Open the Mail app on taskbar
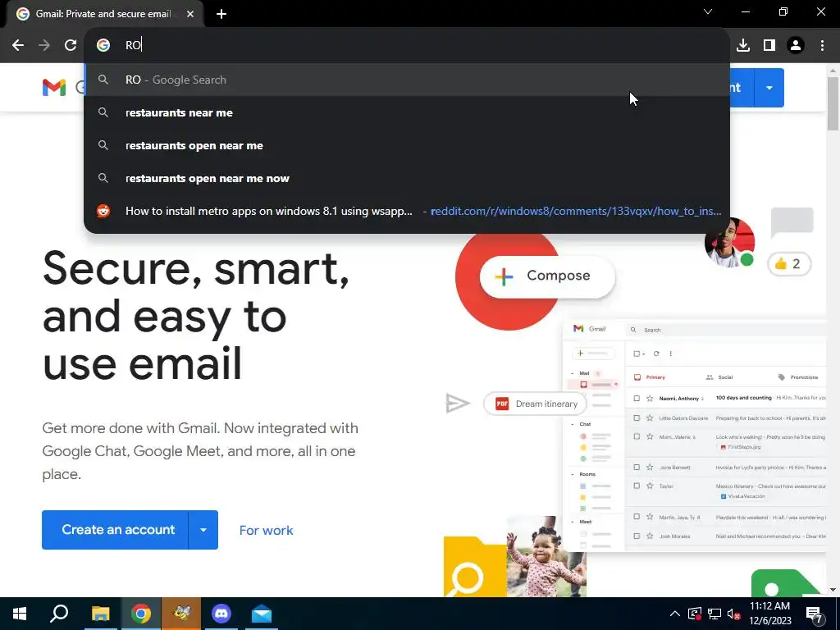Image resolution: width=840 pixels, height=630 pixels. pos(262,614)
